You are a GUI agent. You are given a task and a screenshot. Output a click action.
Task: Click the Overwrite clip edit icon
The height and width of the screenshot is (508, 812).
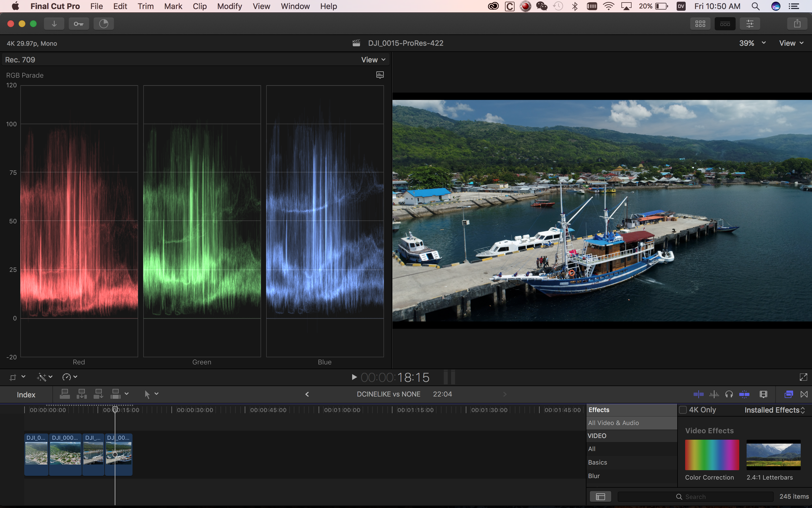(115, 394)
